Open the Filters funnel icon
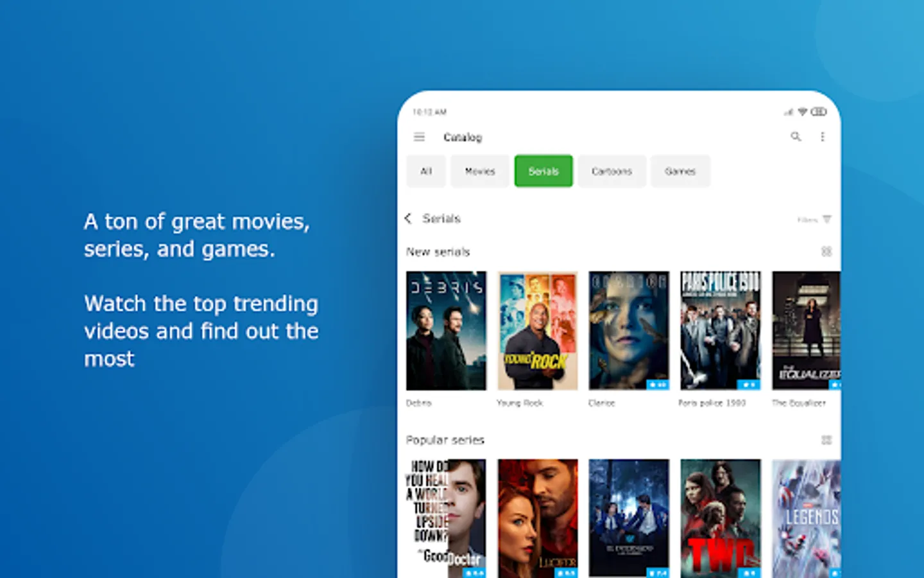This screenshot has height=578, width=924. click(x=826, y=219)
